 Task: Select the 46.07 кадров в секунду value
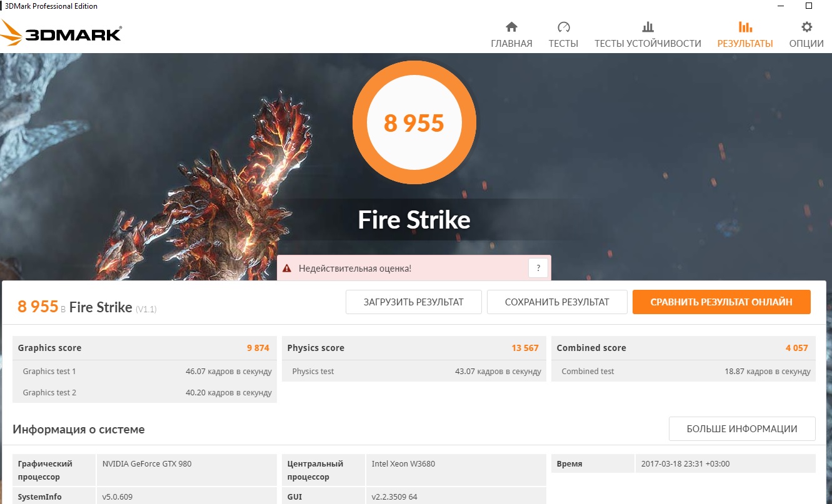(229, 372)
